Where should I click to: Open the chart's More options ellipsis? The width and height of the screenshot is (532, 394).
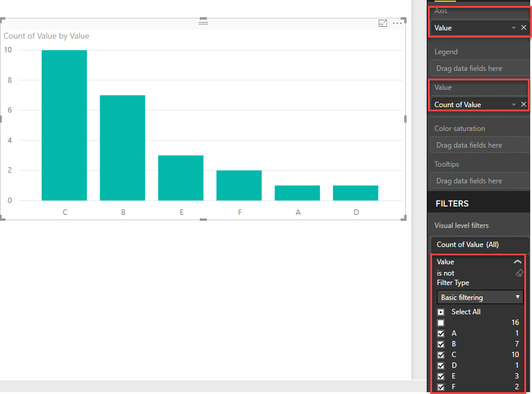point(397,23)
